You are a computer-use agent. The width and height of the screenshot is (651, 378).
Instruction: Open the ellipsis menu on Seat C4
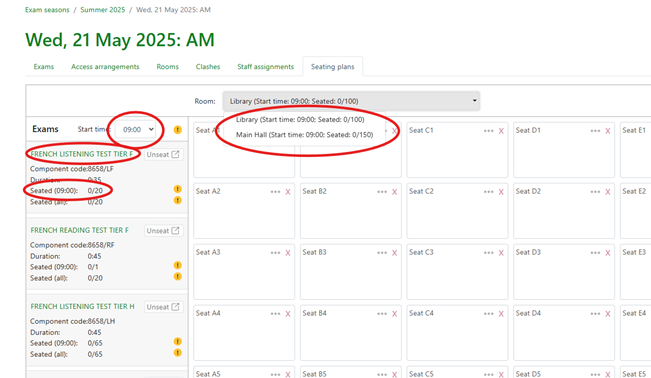tap(488, 314)
